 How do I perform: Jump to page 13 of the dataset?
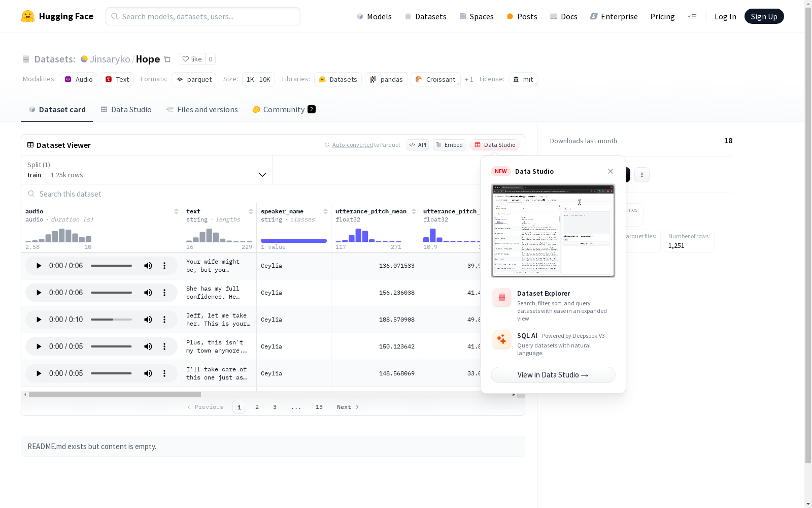[319, 407]
